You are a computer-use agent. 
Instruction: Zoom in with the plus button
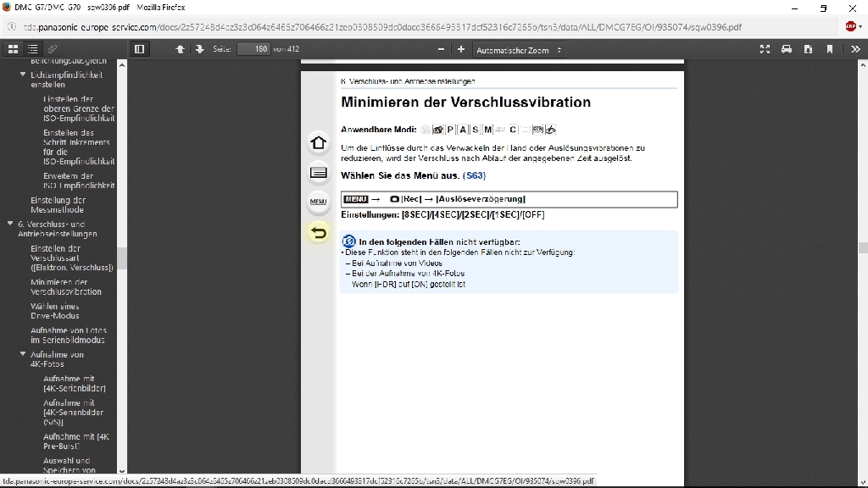pos(461,49)
